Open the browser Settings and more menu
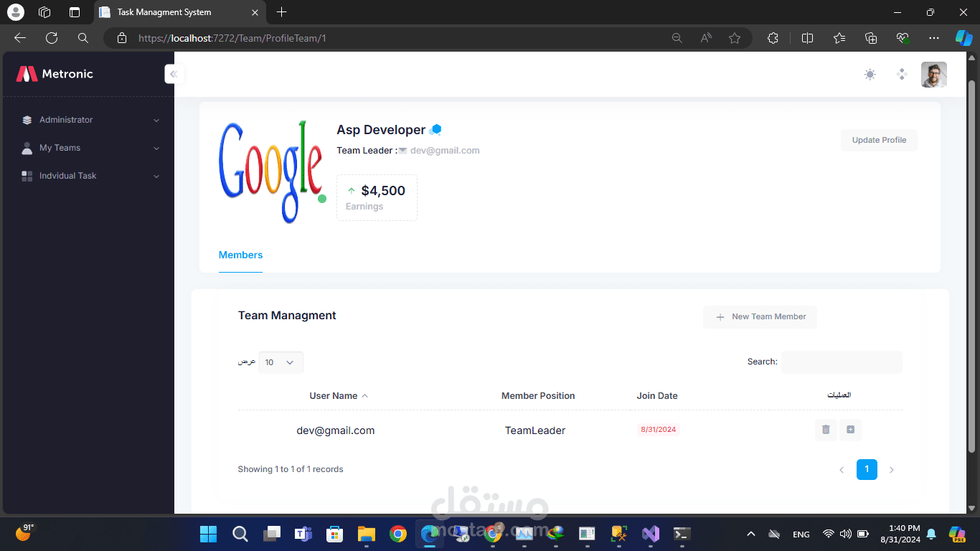This screenshot has height=551, width=980. (933, 38)
